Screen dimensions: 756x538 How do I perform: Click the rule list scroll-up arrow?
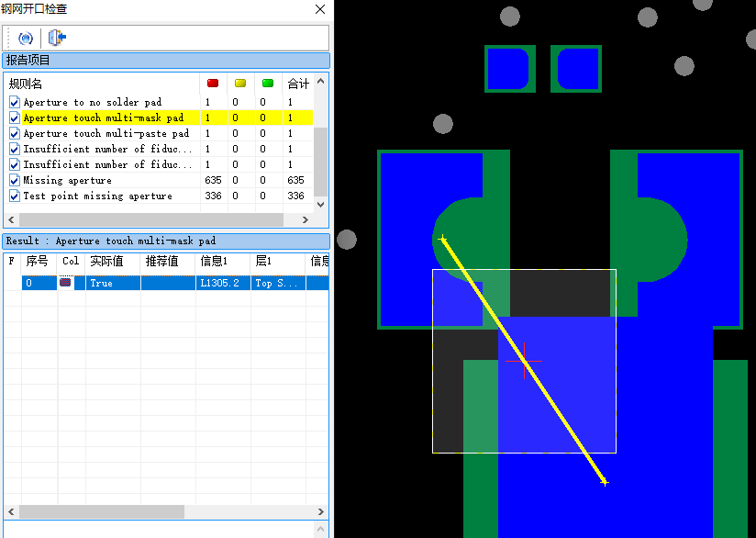[x=320, y=81]
